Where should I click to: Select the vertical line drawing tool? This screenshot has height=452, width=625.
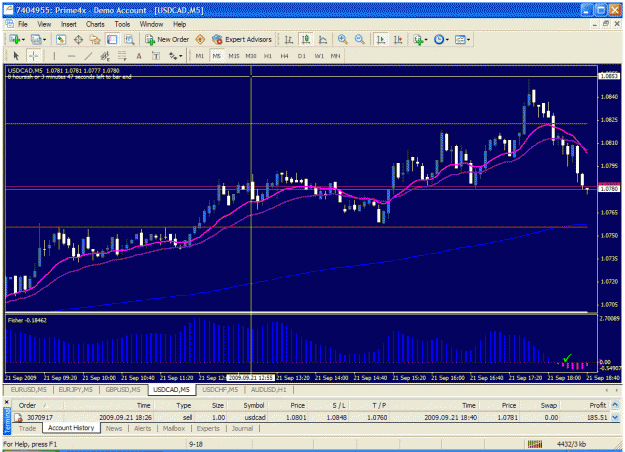54,56
